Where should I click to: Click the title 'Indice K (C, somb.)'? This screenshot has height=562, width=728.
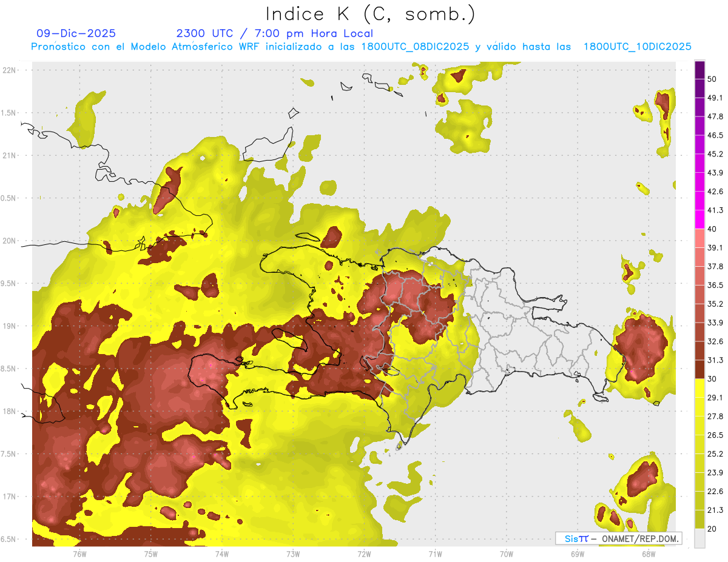[371, 13]
